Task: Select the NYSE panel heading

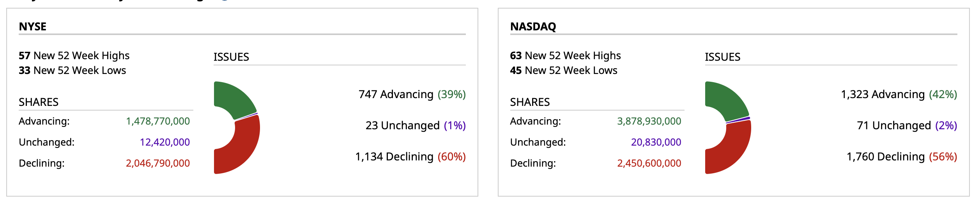Action: (33, 26)
